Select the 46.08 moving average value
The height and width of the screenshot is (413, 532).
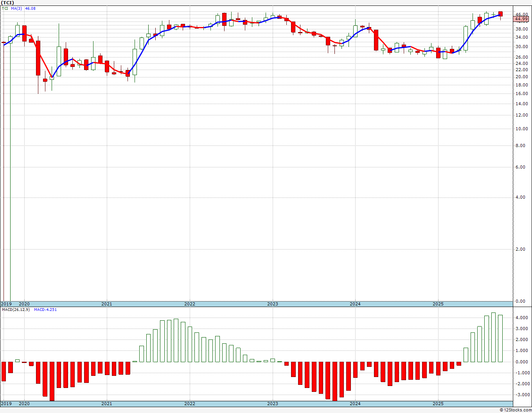[31, 8]
